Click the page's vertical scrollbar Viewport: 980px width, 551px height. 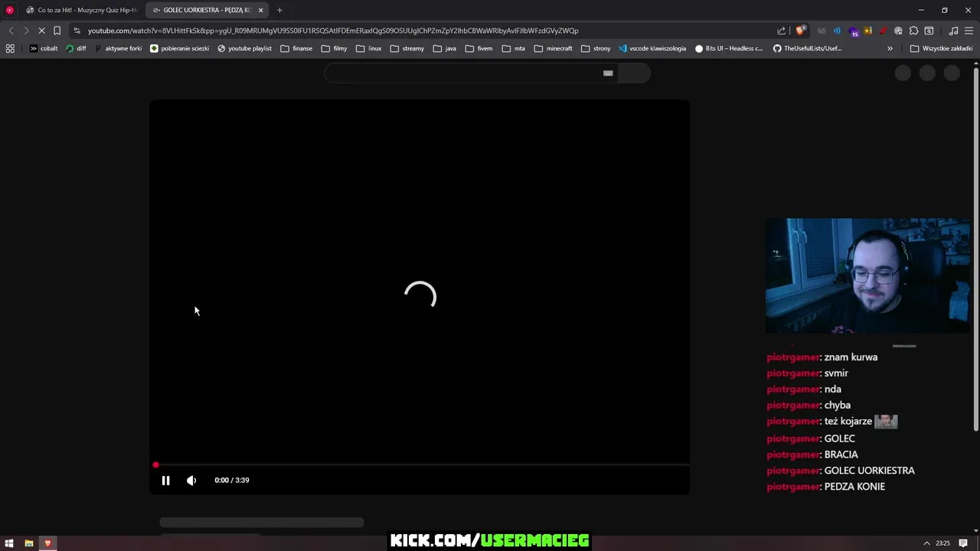click(975, 249)
